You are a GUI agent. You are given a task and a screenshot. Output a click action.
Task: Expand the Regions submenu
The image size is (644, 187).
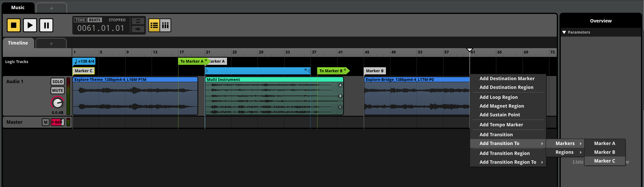(x=565, y=152)
